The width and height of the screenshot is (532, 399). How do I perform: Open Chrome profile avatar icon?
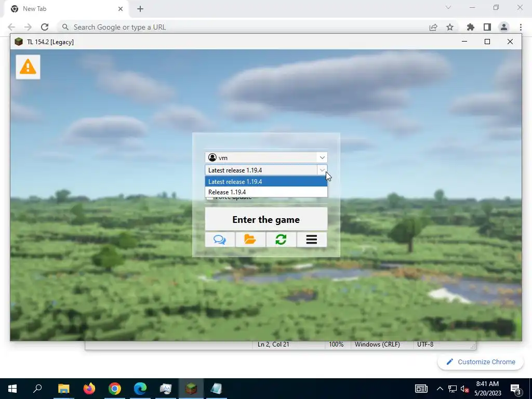click(504, 27)
